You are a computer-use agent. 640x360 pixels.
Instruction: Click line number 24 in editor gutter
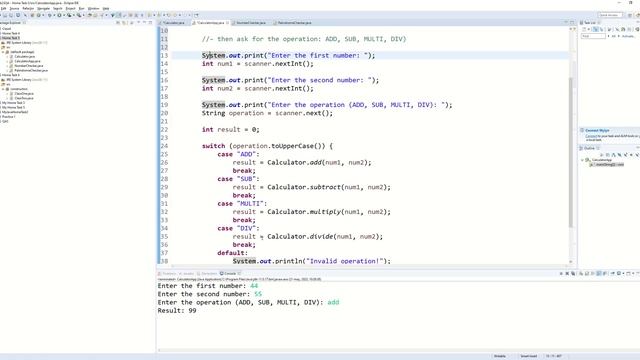(x=164, y=146)
